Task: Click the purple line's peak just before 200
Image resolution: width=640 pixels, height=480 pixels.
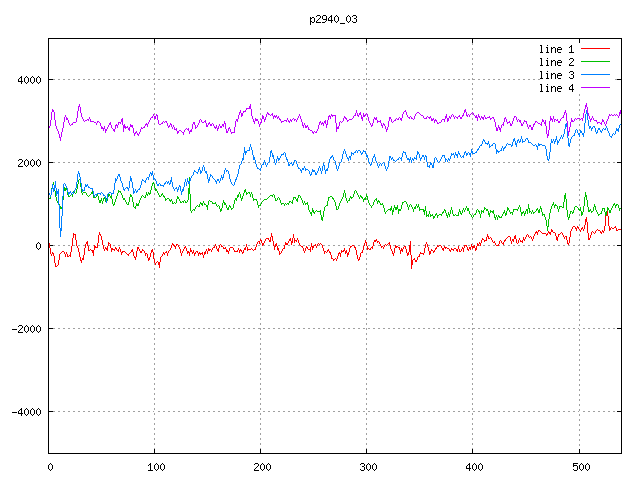Action: click(x=250, y=105)
